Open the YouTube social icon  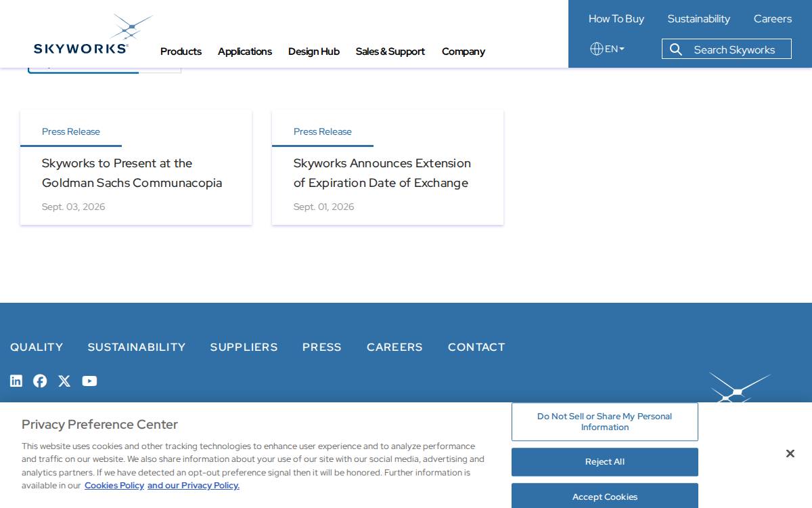point(89,381)
